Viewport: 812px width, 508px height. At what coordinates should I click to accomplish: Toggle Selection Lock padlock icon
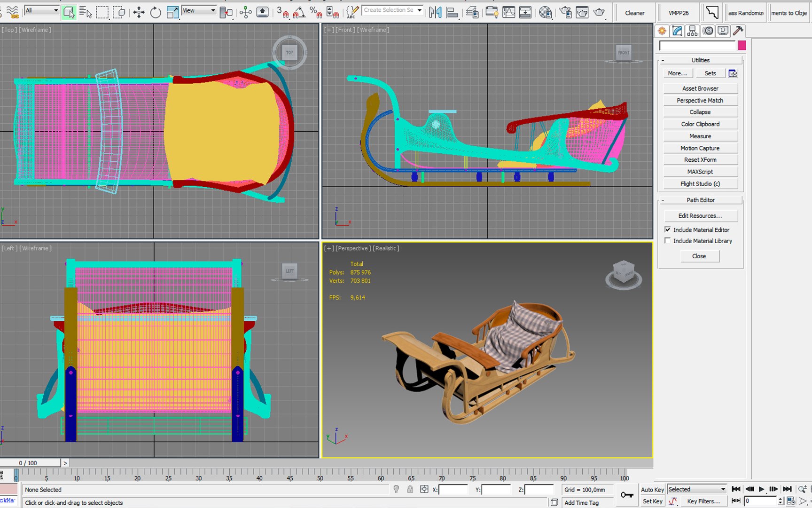(410, 489)
